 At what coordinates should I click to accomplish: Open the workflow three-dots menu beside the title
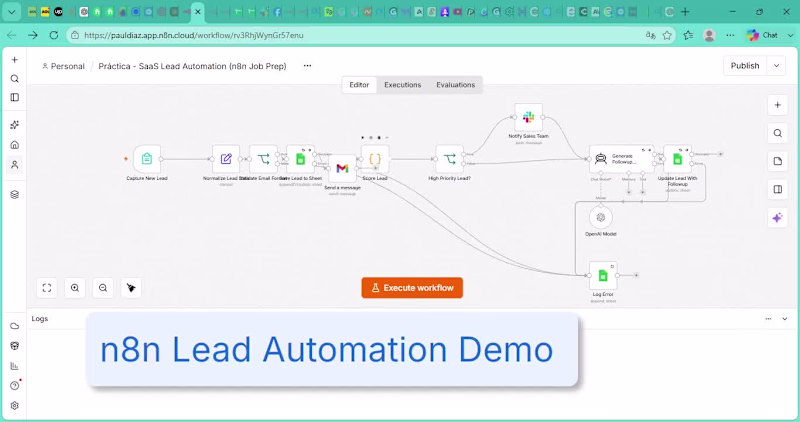click(x=307, y=66)
